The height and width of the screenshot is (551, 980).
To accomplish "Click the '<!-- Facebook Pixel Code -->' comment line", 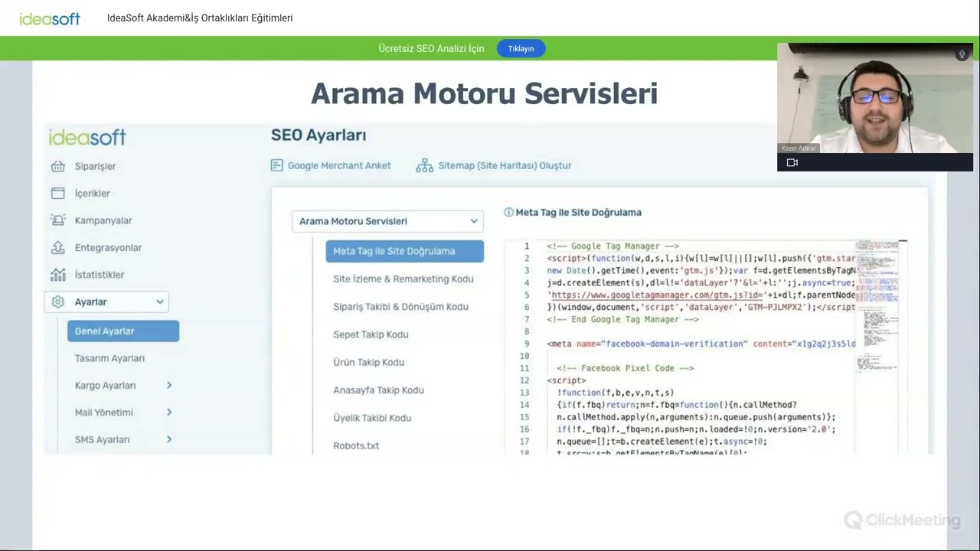I will point(625,368).
